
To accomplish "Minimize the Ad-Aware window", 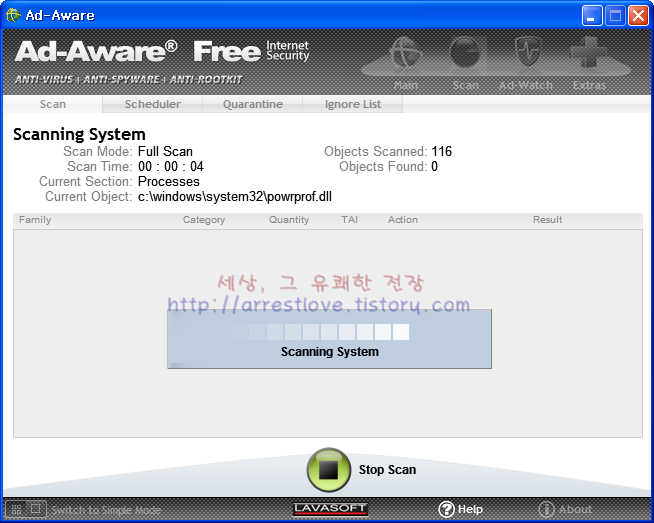I will click(591, 16).
